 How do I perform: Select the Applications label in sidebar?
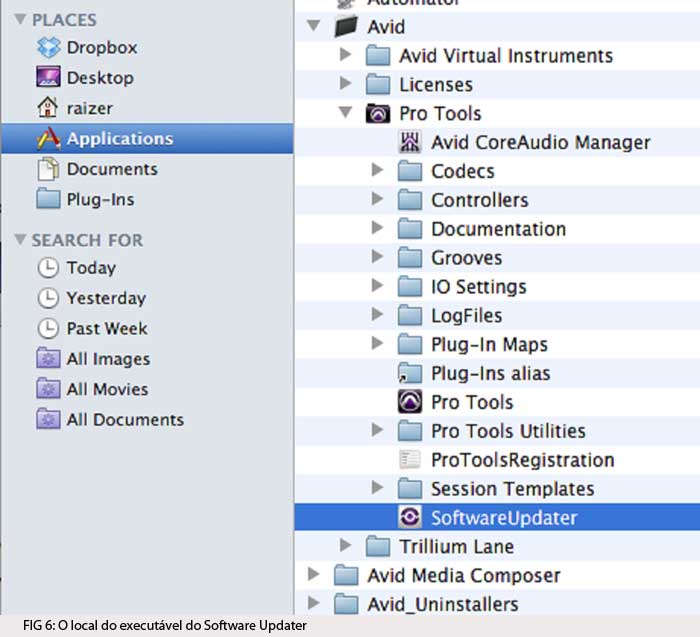click(x=120, y=139)
